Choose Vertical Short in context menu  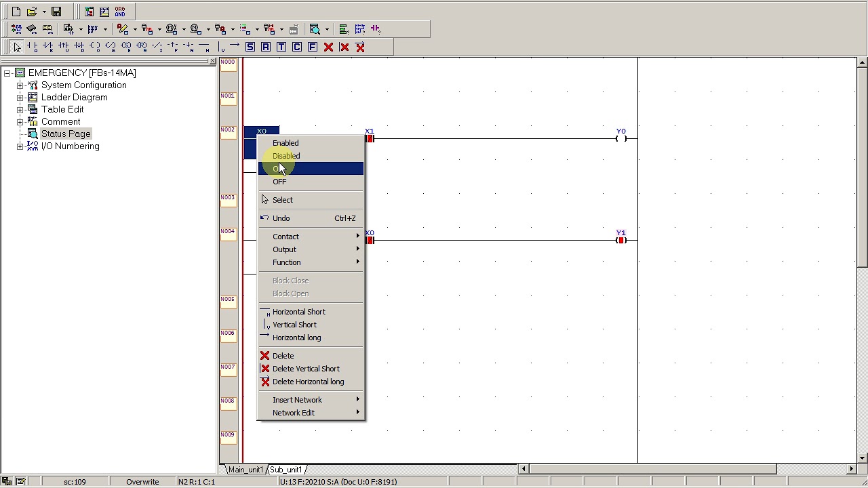click(x=311, y=325)
